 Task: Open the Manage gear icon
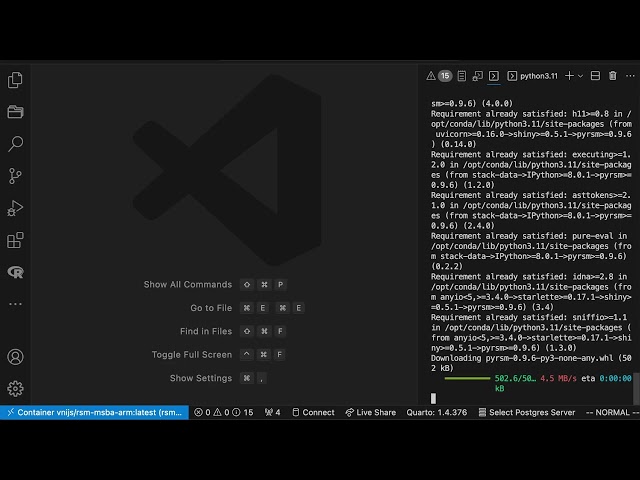pyautogui.click(x=15, y=389)
